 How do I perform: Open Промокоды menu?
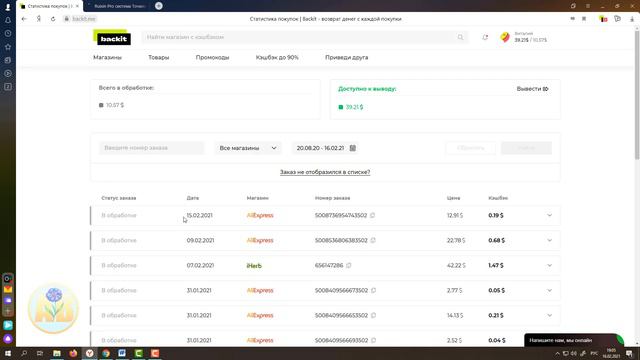pos(212,58)
